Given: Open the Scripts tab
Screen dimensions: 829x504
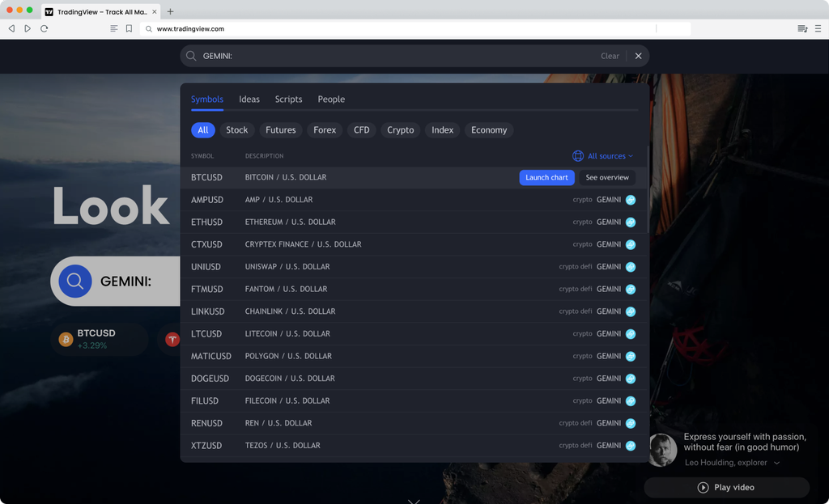Looking at the screenshot, I should click(x=288, y=100).
